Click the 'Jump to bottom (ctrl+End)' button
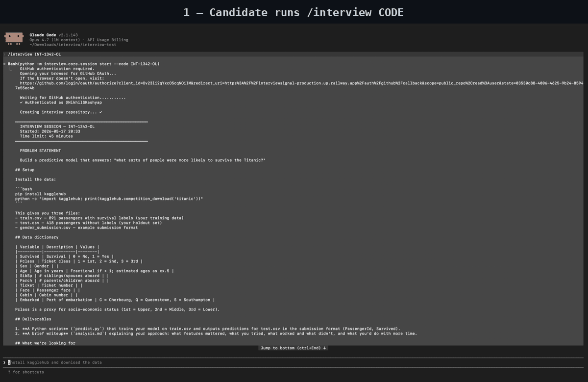Screen dimensions: 588x382 click(x=294, y=348)
